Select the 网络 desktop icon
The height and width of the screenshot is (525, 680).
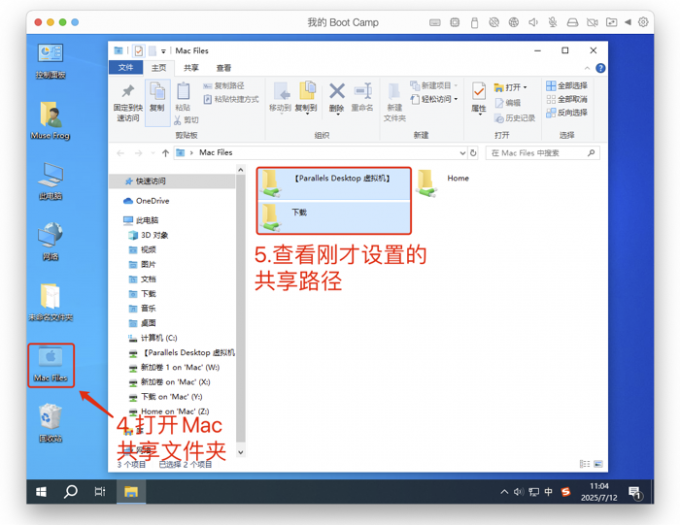tap(50, 241)
